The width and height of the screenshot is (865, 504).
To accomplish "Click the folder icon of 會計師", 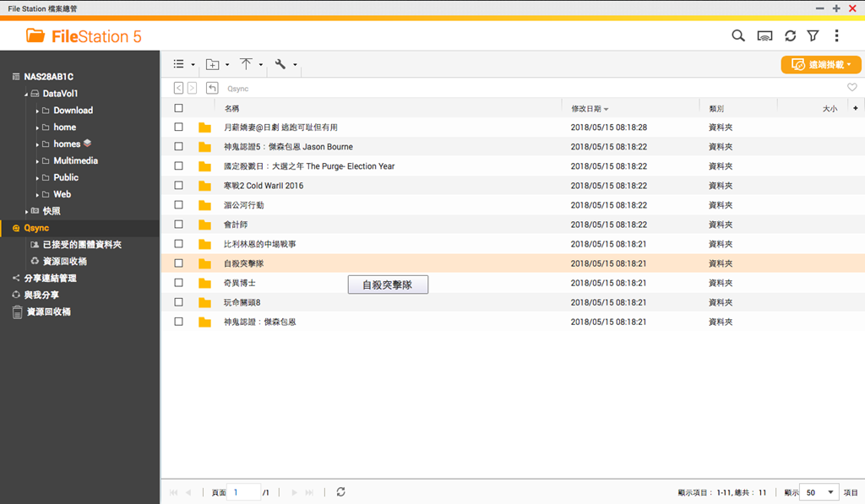I will [x=204, y=225].
